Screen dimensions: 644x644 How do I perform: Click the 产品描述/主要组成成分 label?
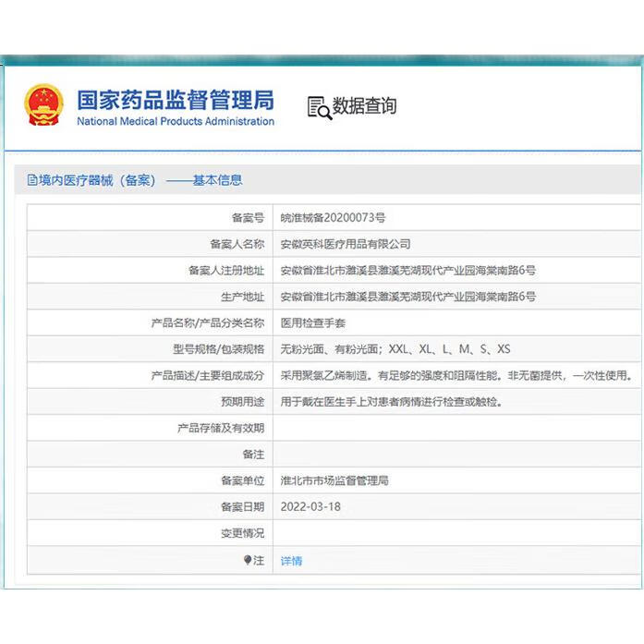pyautogui.click(x=207, y=375)
